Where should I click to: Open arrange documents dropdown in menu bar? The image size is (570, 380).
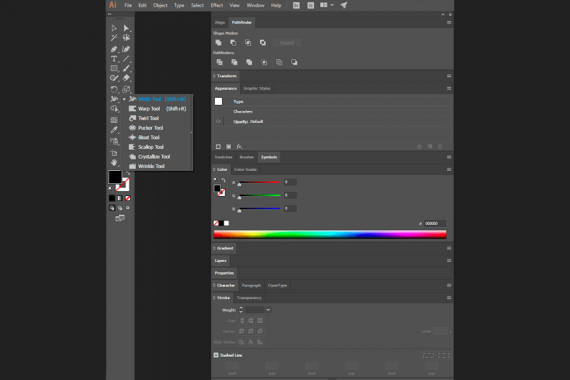(x=327, y=5)
